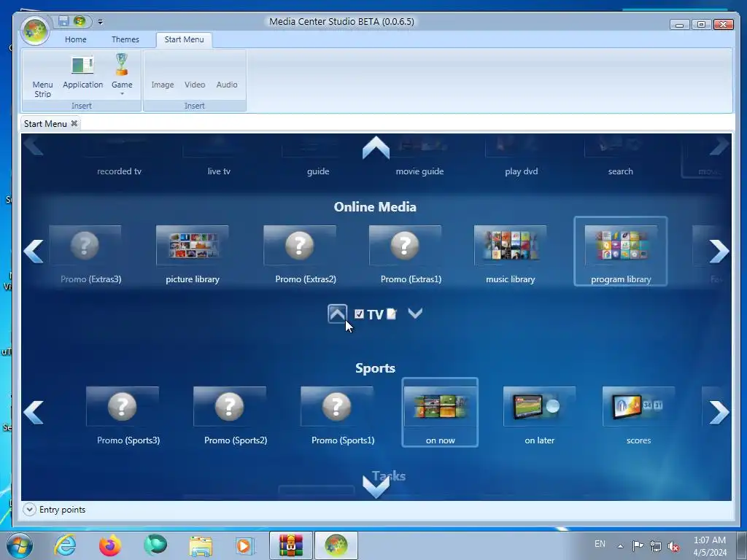Click the guide item

click(318, 171)
